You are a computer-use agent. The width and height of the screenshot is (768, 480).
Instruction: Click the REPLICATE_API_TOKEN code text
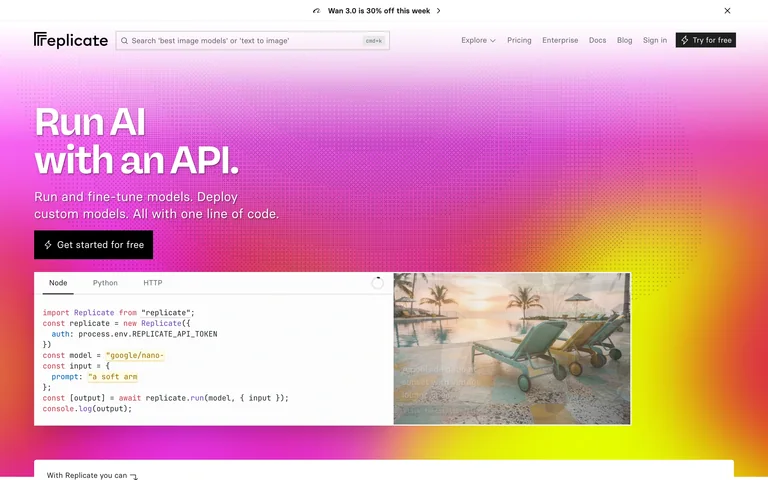tap(174, 334)
